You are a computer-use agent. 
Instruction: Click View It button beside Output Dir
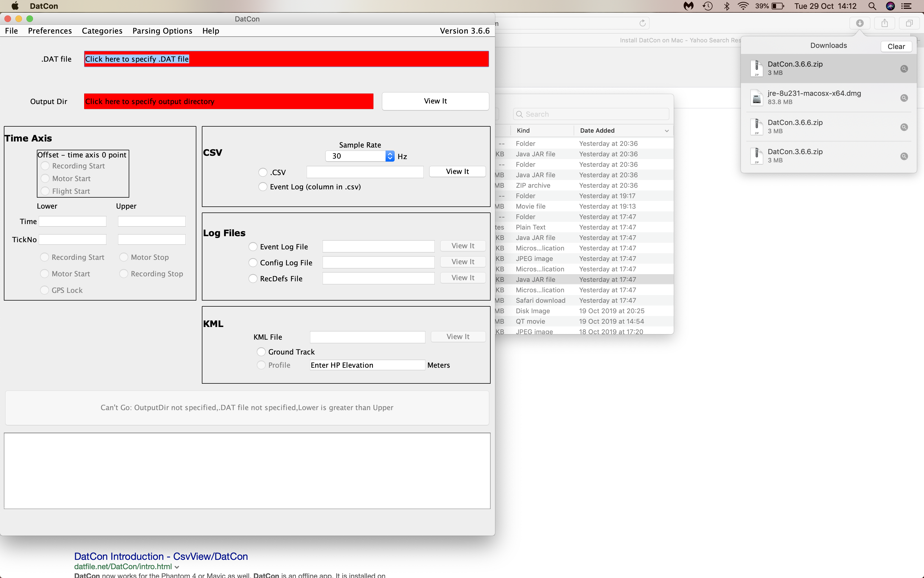point(435,101)
